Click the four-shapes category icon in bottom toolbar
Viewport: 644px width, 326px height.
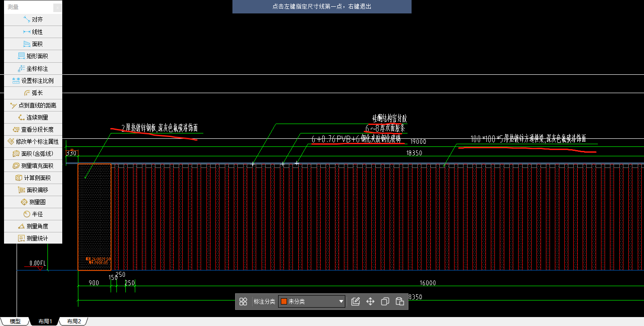coord(243,301)
